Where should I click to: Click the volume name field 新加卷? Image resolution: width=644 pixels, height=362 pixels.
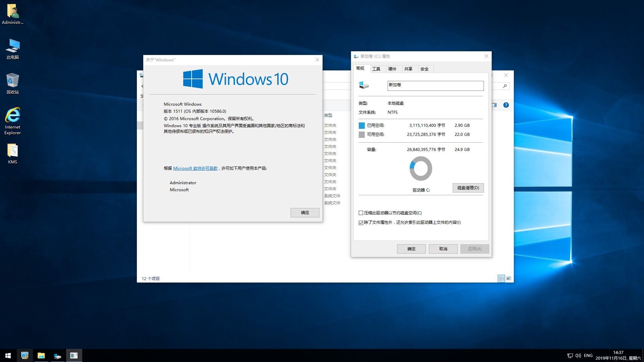435,86
